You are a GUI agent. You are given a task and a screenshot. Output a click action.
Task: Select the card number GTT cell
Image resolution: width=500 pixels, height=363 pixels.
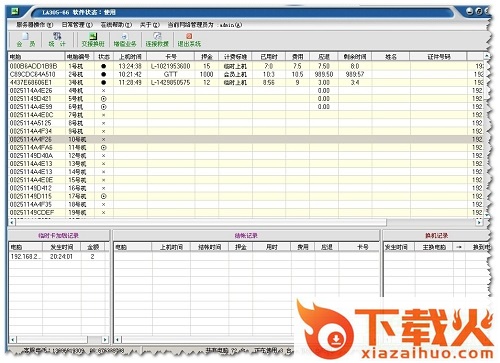pos(171,74)
